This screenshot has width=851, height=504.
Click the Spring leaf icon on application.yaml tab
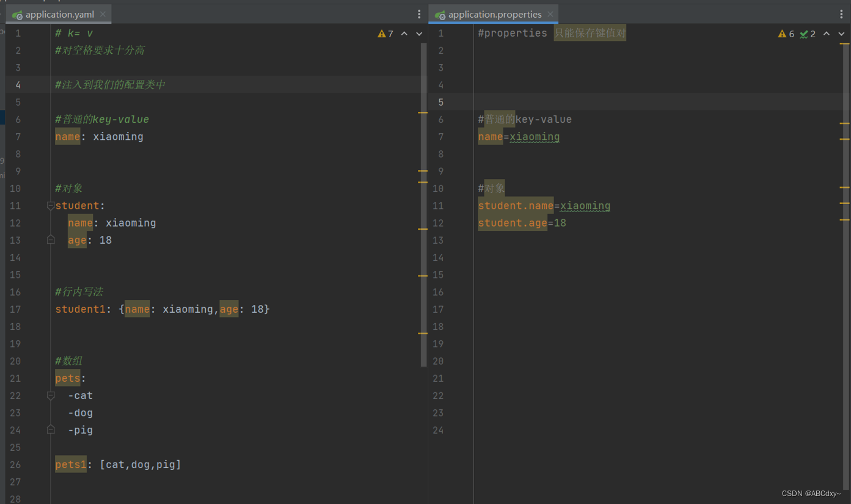(x=17, y=13)
